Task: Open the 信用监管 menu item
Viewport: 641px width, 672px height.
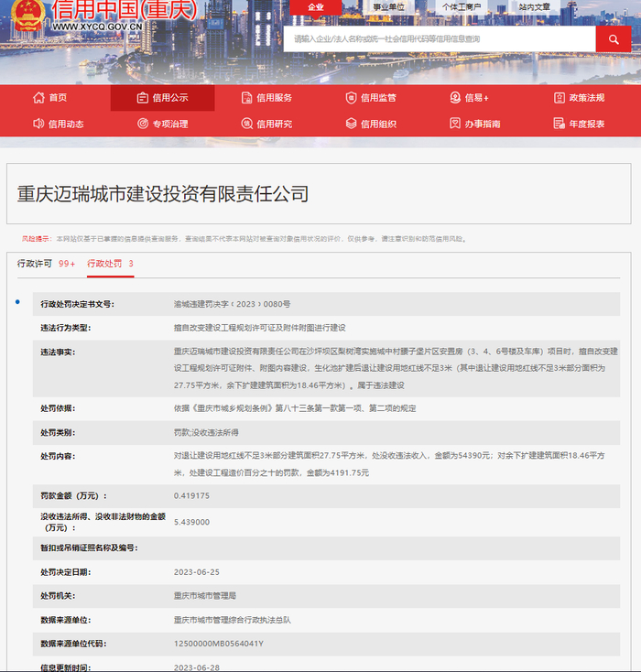Action: (x=378, y=98)
